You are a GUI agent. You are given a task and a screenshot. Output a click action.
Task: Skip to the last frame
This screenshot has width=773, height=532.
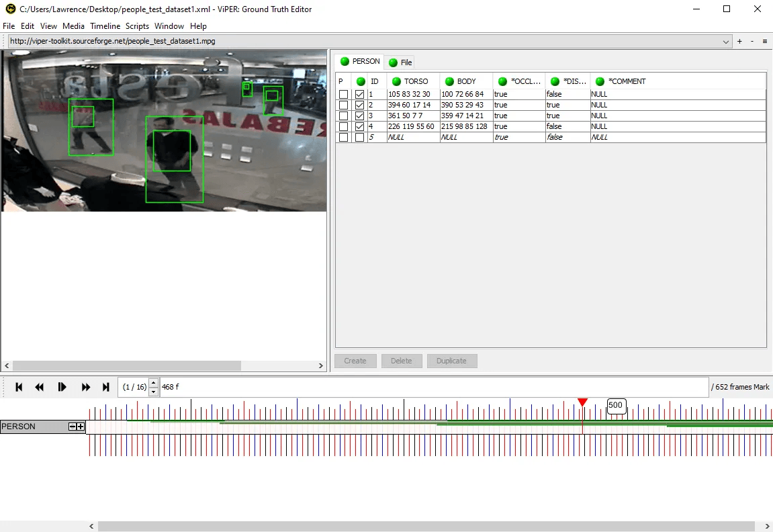[x=105, y=387]
